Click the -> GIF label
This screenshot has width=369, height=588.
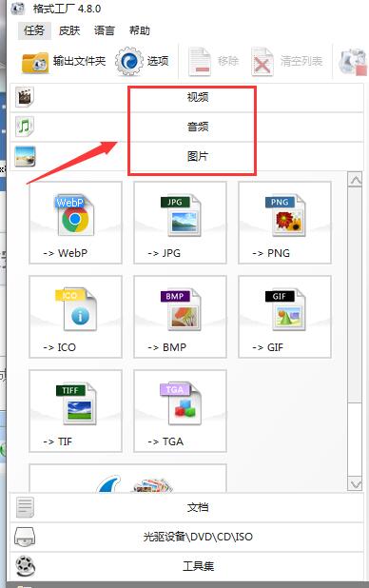[267, 347]
